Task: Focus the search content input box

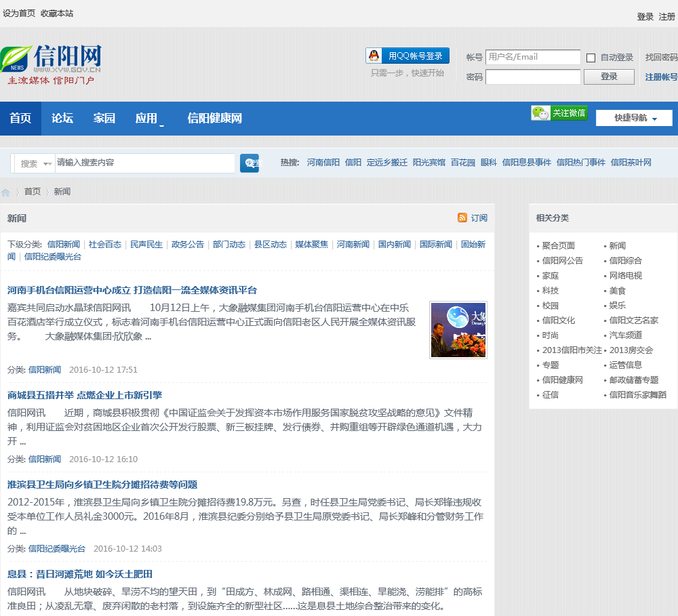Action: (144, 163)
